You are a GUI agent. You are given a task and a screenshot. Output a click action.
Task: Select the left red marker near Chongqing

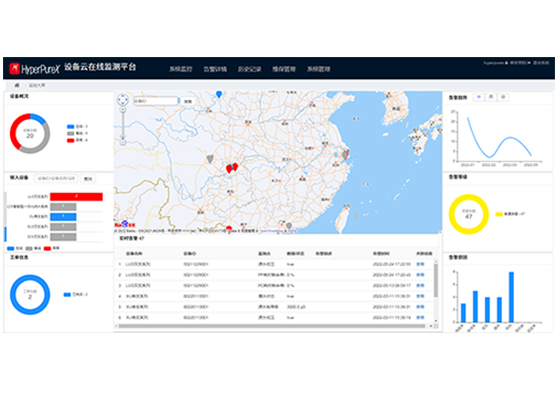point(229,169)
